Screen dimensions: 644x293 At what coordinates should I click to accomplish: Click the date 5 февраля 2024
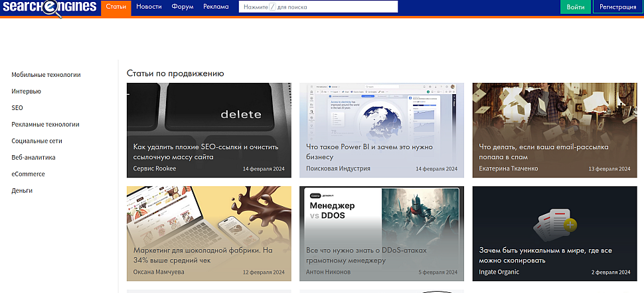(438, 272)
